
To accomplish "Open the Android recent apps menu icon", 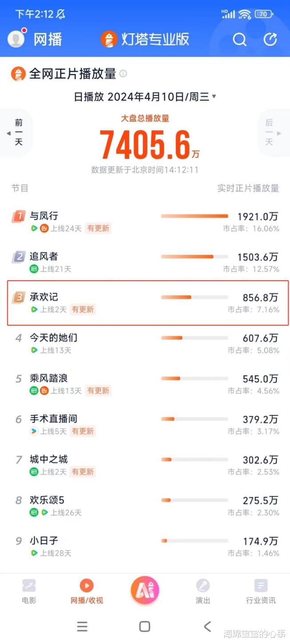I will point(82,626).
